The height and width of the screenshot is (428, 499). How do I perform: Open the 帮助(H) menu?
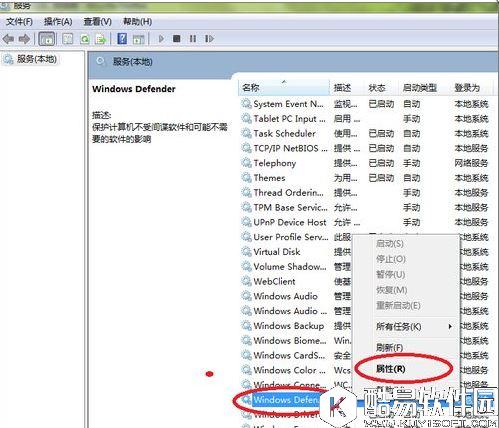[137, 22]
